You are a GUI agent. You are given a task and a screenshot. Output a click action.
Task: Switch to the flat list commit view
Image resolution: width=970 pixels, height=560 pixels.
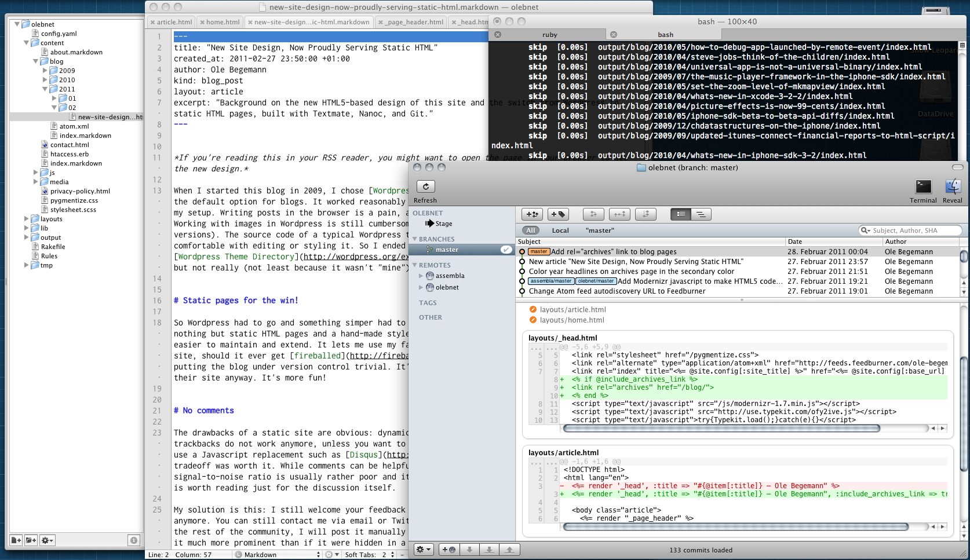point(681,214)
